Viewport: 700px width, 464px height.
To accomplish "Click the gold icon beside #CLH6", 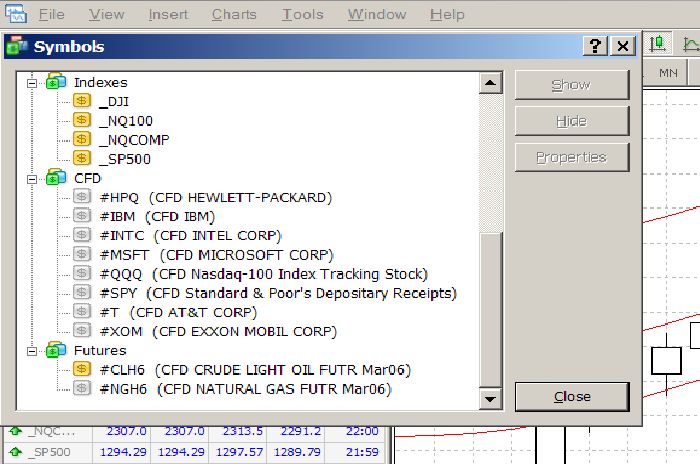I will (82, 369).
